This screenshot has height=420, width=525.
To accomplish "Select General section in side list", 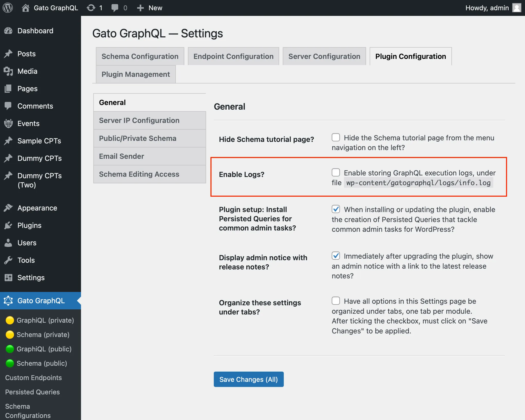I will pyautogui.click(x=150, y=102).
